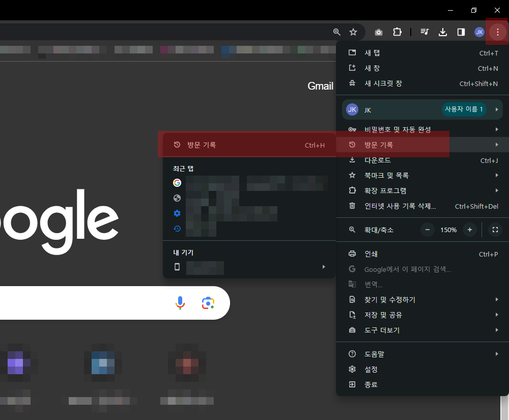Open the side panel toolbar icon
The image size is (509, 420).
click(x=461, y=32)
